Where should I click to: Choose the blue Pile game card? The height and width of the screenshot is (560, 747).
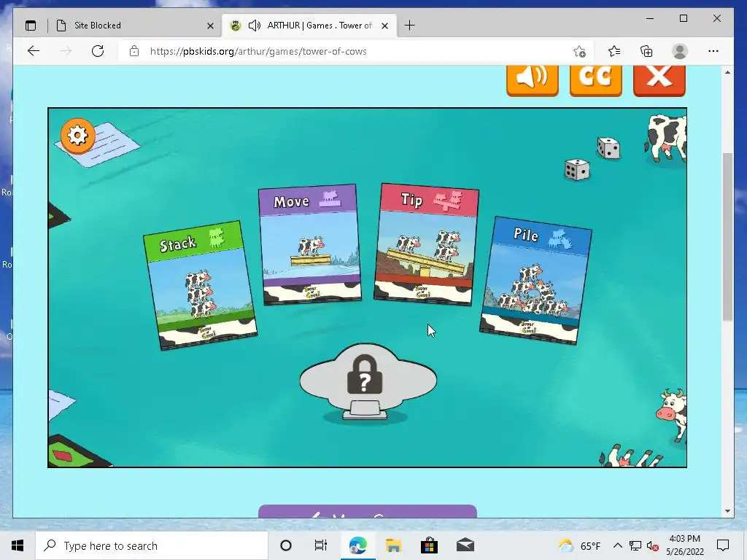(x=536, y=280)
